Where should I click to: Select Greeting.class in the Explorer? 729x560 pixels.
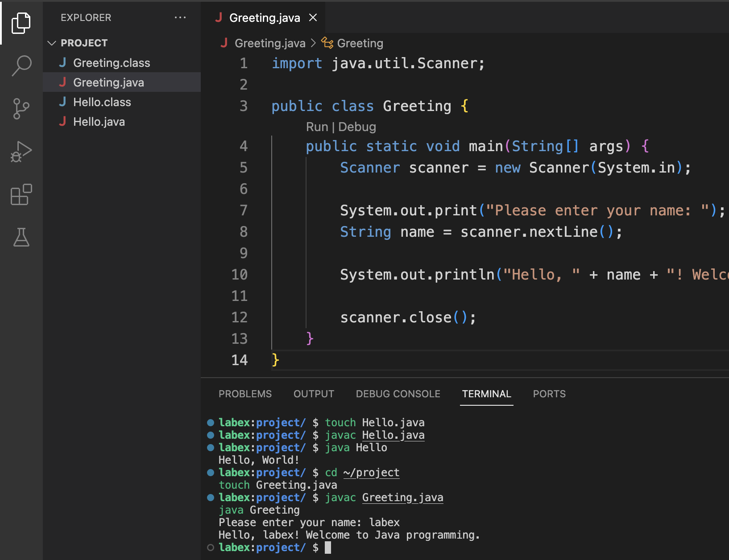tap(112, 62)
